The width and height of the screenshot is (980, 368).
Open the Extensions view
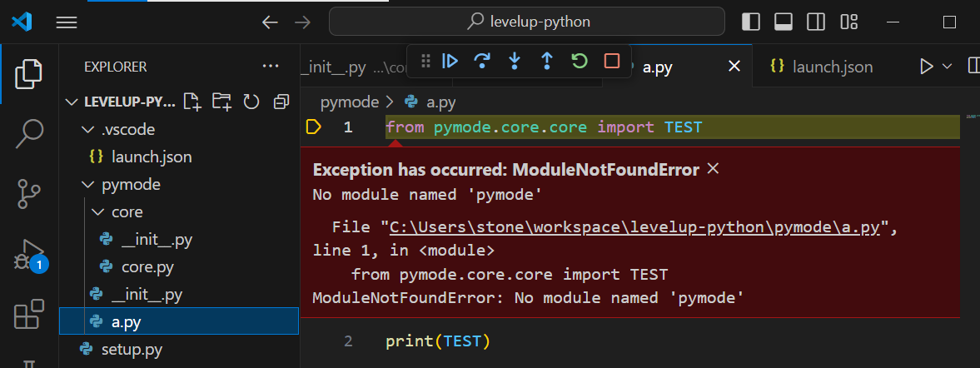coord(29,314)
